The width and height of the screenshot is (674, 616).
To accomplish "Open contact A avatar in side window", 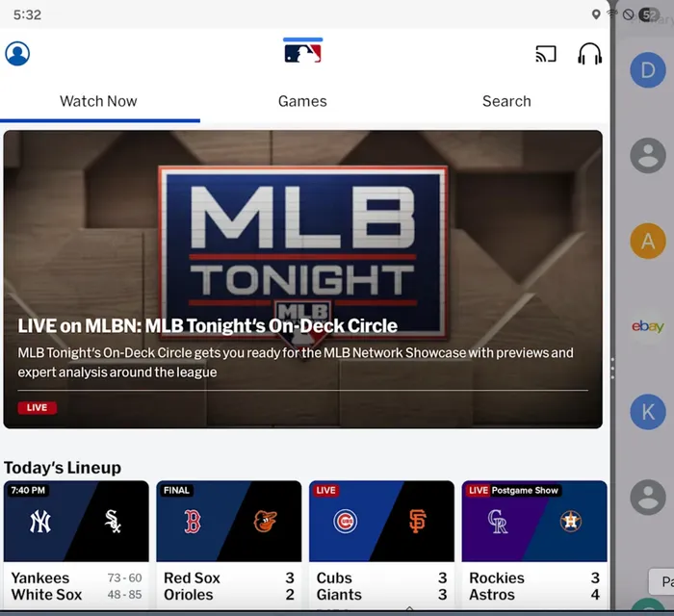I will pos(648,241).
